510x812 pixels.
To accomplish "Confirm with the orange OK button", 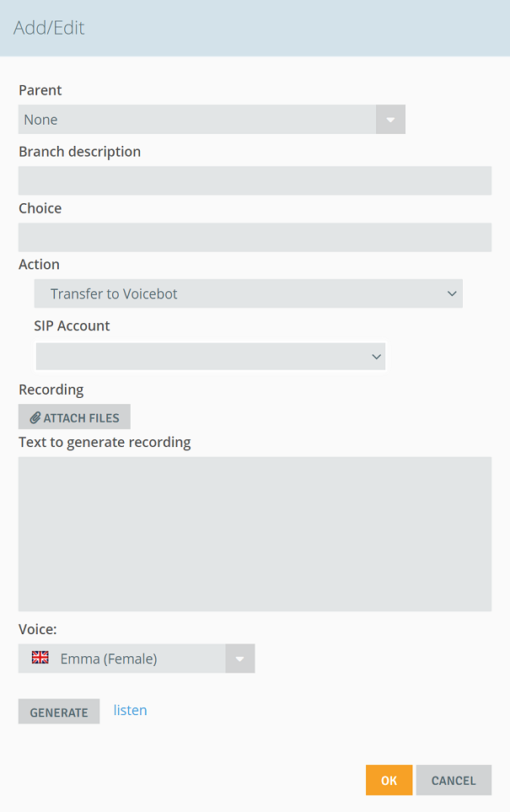I will (389, 780).
